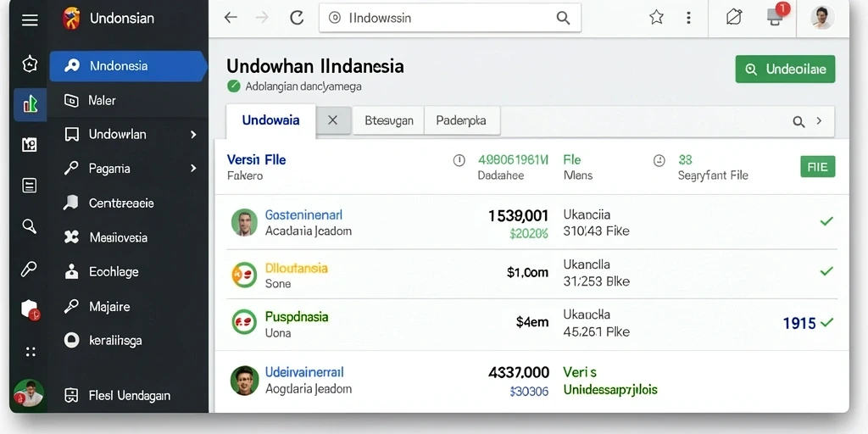Click the Dlloutansia row icon
The image size is (868, 434).
tap(244, 275)
